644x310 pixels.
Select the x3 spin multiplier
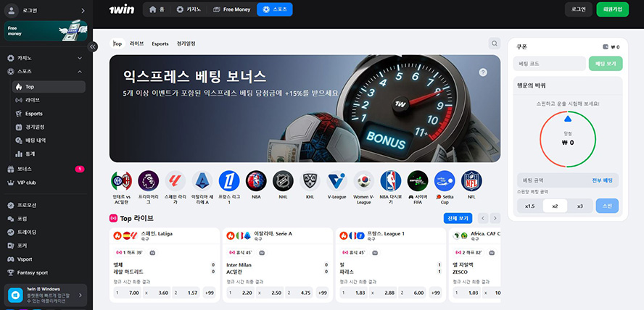[x=580, y=206]
